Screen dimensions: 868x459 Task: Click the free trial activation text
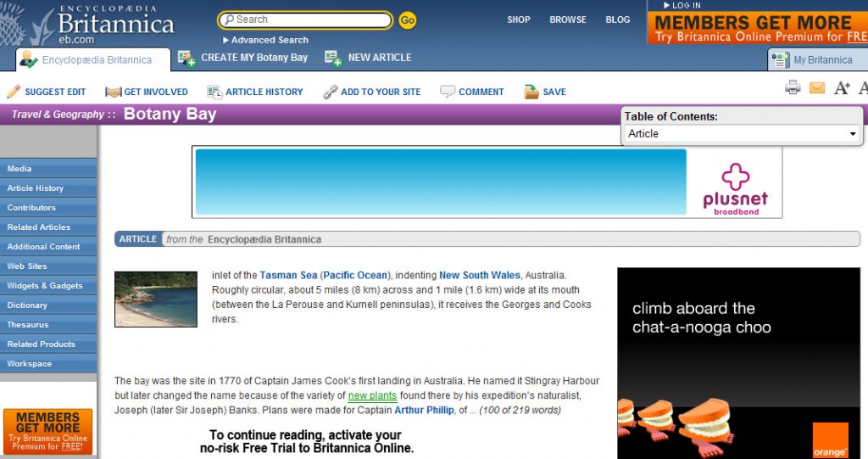pos(306,441)
